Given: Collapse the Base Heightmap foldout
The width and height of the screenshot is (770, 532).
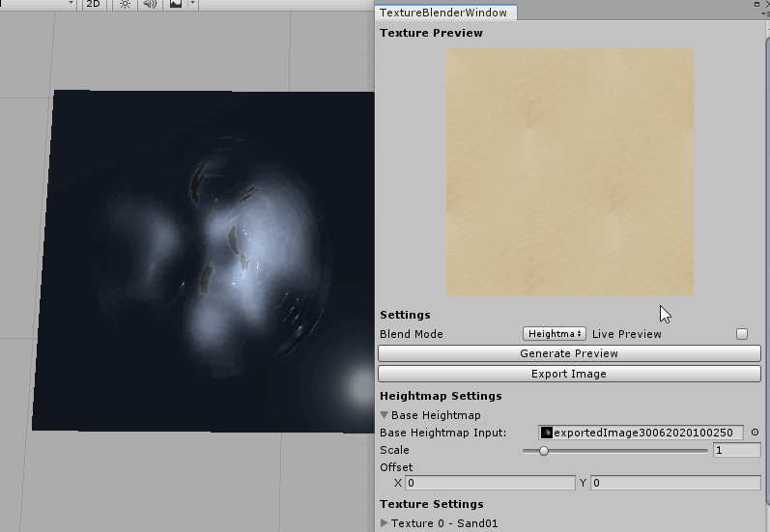Looking at the screenshot, I should click(384, 415).
